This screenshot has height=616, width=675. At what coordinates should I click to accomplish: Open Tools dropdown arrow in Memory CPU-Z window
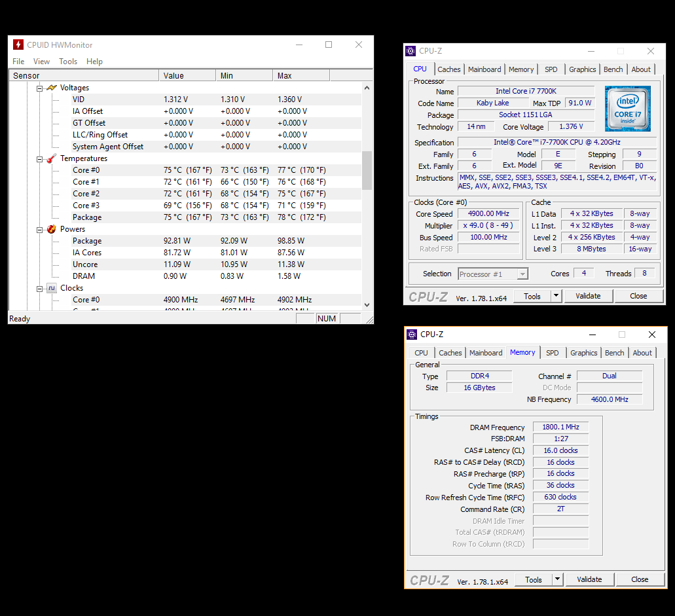pos(557,579)
